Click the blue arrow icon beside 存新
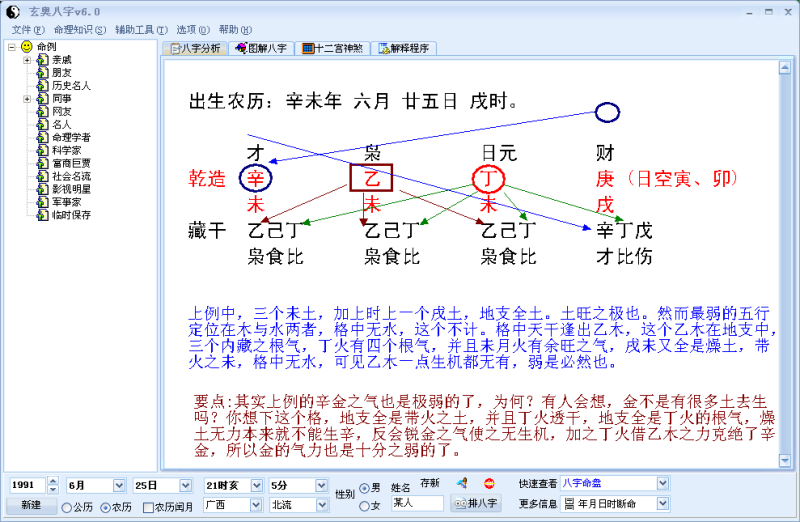The image size is (800, 522). point(462,483)
